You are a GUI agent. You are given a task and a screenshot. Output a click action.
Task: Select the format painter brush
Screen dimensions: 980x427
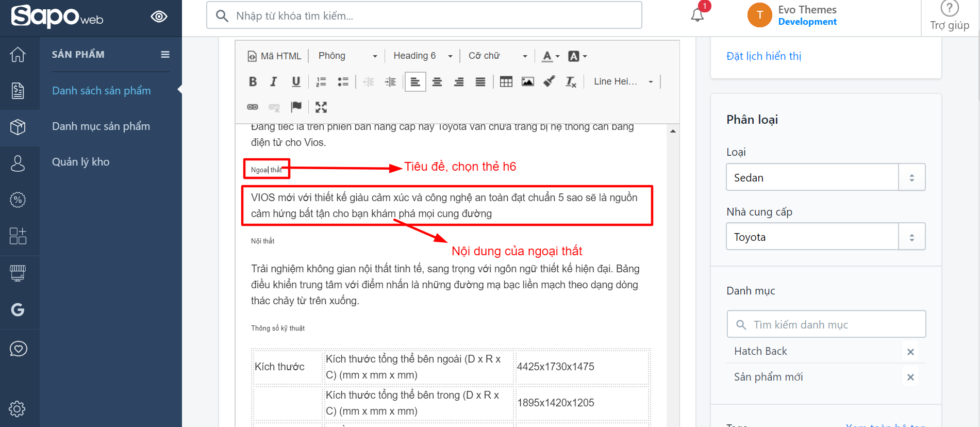550,81
